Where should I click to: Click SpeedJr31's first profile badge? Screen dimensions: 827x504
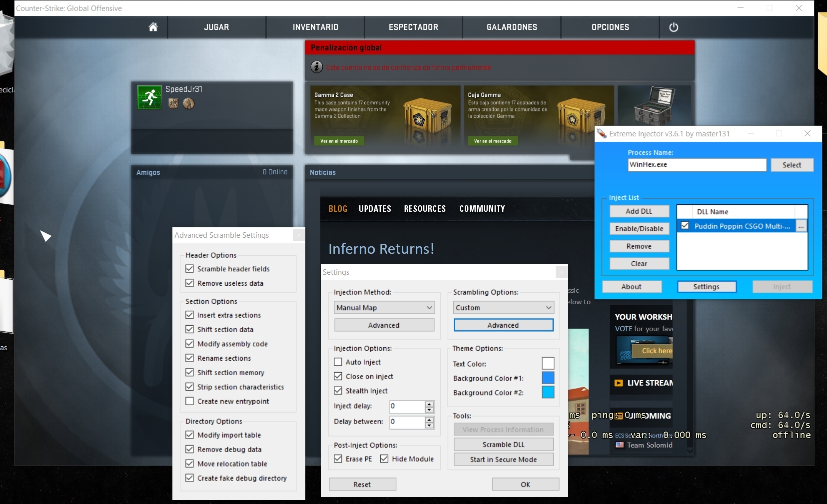click(173, 103)
